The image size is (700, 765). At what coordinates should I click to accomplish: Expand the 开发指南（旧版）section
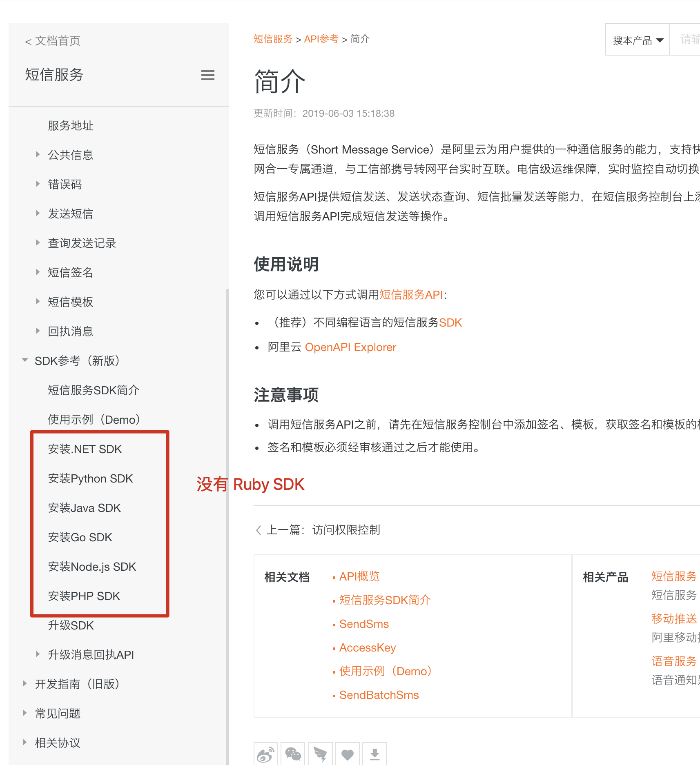pyautogui.click(x=25, y=684)
